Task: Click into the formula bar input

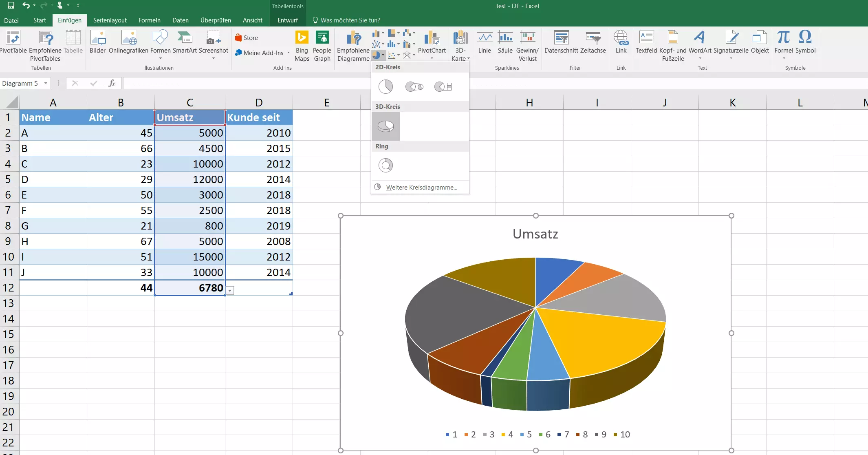Action: point(495,83)
